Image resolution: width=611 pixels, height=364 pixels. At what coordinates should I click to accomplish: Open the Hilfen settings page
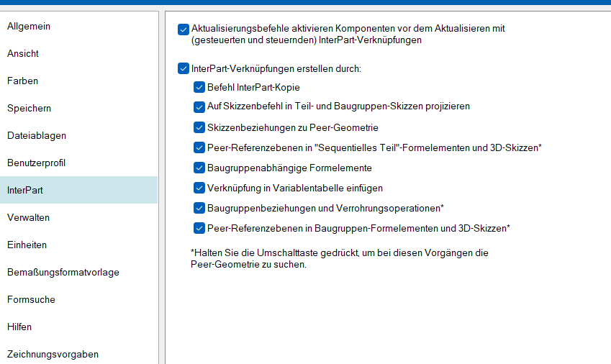click(x=78, y=327)
